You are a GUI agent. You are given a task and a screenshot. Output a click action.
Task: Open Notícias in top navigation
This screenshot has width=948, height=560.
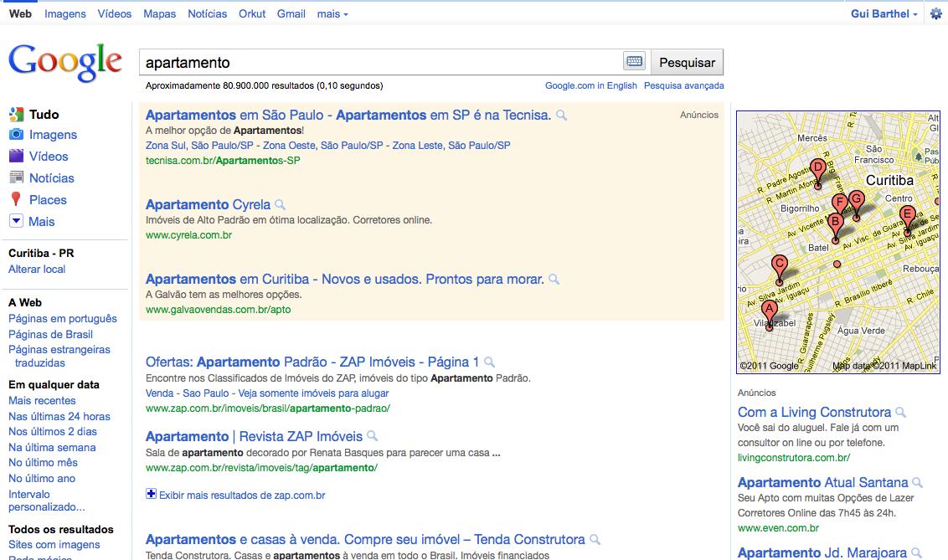coord(208,13)
